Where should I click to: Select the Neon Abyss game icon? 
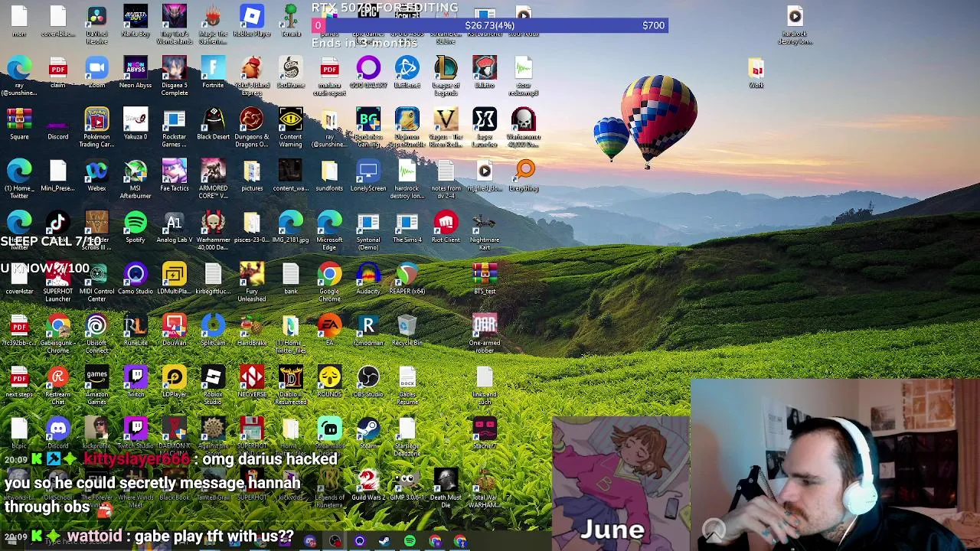point(136,73)
